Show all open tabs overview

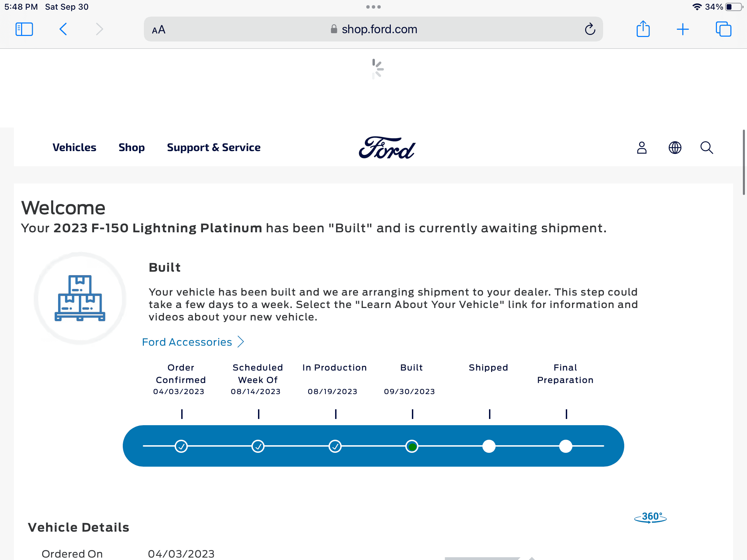pyautogui.click(x=723, y=29)
